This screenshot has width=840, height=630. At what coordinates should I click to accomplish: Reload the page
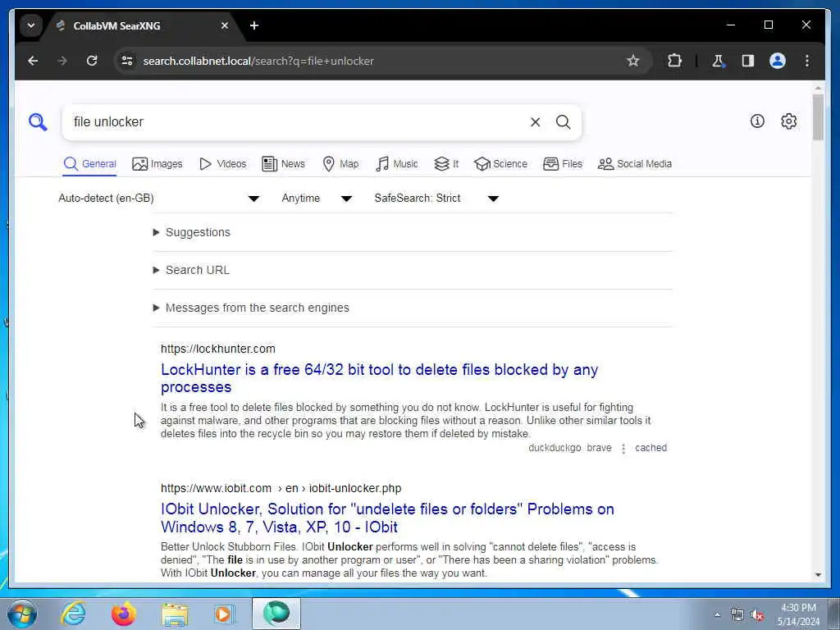point(92,61)
